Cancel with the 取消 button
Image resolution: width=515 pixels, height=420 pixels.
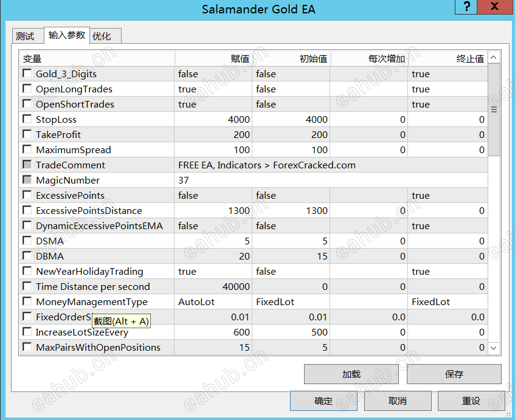click(x=398, y=401)
